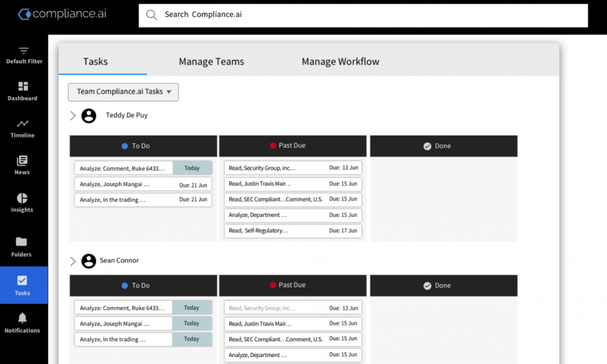
Task: Click Sean Connor's Past Due column header
Action: [x=293, y=285]
